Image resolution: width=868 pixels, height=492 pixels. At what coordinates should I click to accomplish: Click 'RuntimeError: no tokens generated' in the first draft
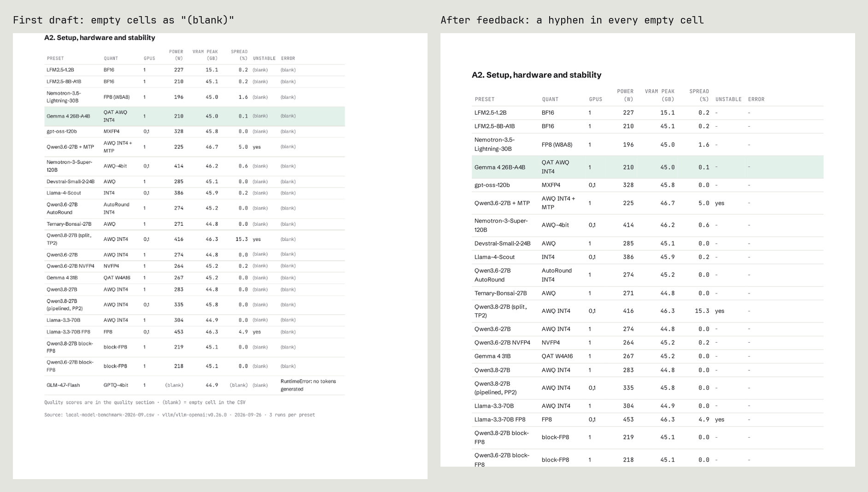point(308,385)
